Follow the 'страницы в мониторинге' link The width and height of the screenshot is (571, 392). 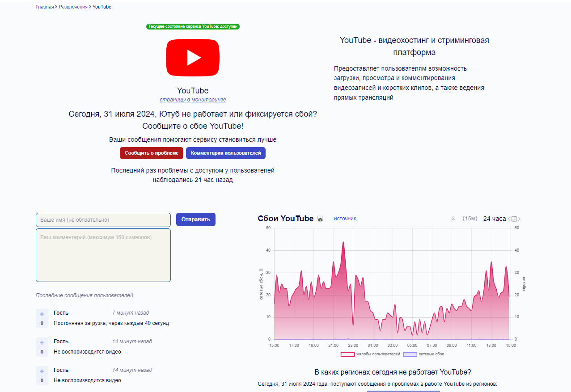click(193, 100)
